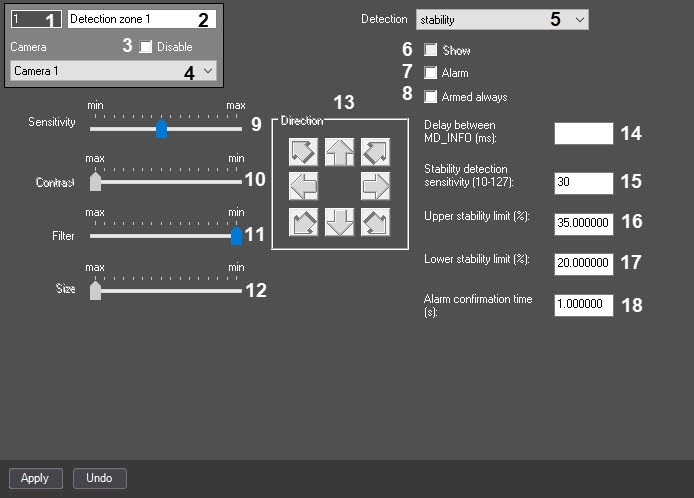Enable the Alarm checkbox
The height and width of the screenshot is (498, 694).
(430, 73)
